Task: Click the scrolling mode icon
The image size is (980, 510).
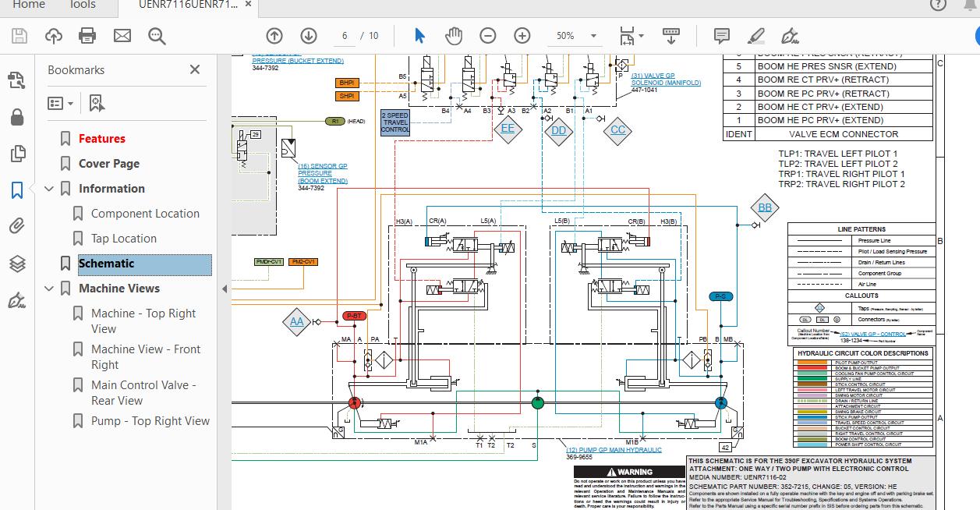Action: coord(671,36)
